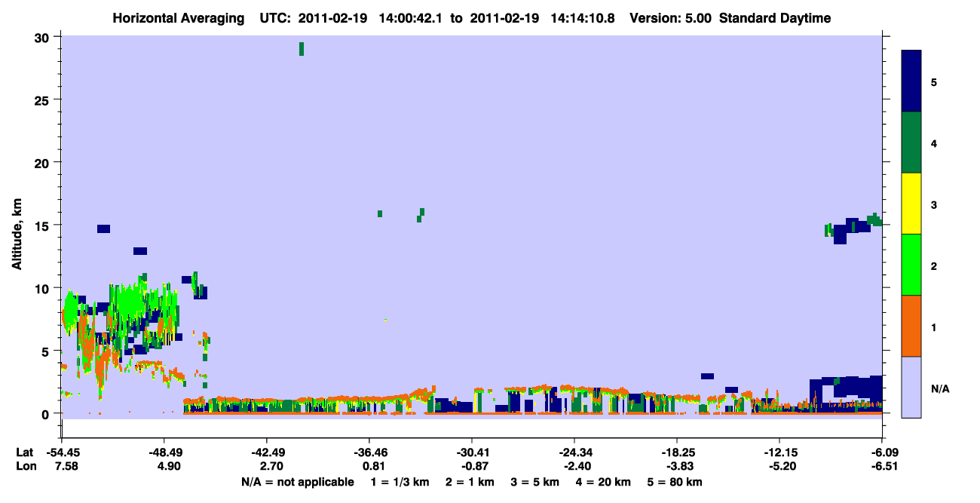This screenshot has width=980, height=503.
Task: Click the bright green colorbar segment labeled 2
Action: coord(911,265)
